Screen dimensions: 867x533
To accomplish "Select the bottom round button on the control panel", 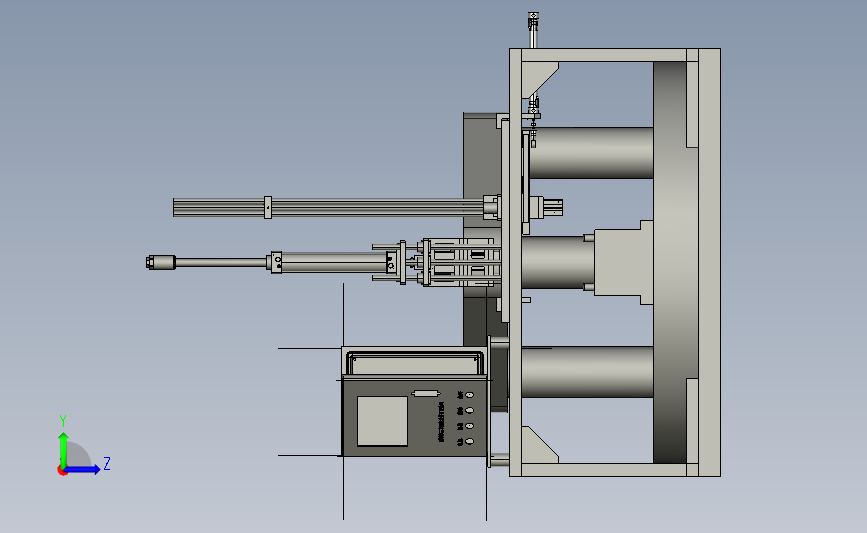I will (469, 441).
